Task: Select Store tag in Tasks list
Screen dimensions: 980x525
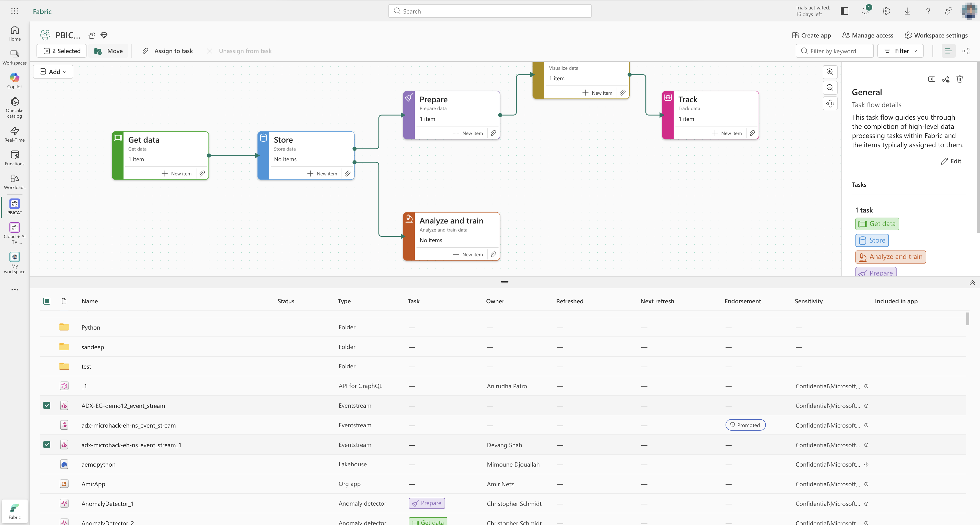Action: (872, 240)
